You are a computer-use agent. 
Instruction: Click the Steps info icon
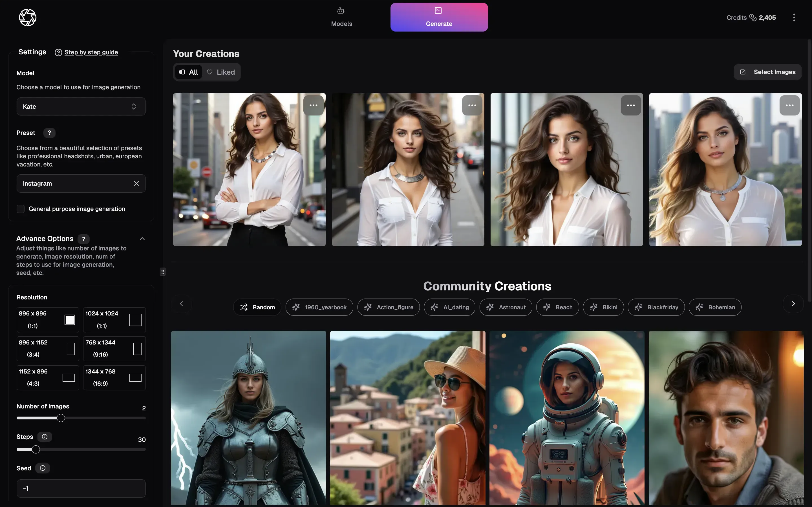[45, 437]
